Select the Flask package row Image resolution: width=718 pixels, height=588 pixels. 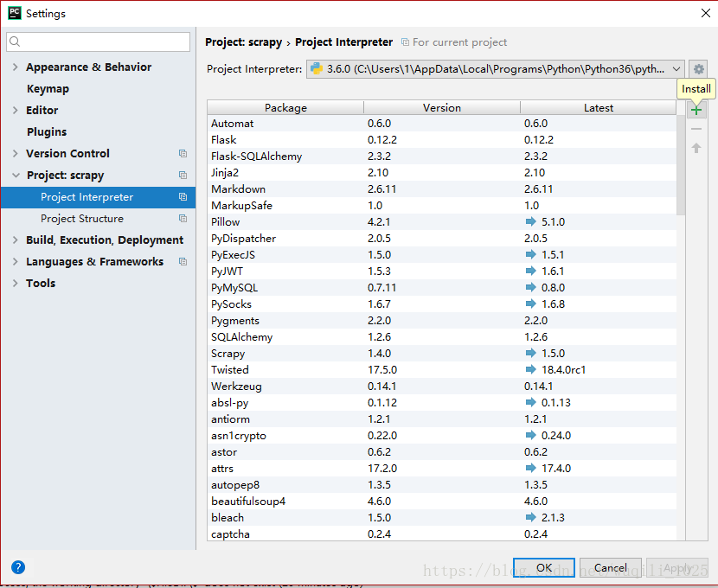(x=442, y=140)
